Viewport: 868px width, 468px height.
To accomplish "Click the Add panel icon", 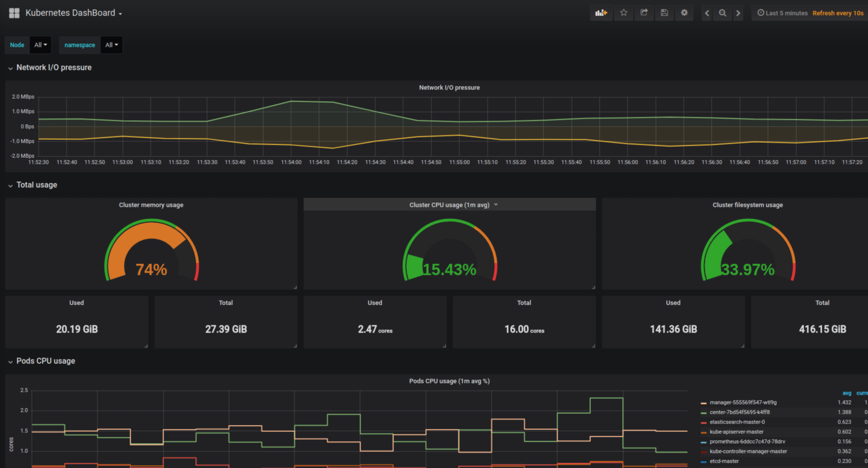I will pos(602,13).
